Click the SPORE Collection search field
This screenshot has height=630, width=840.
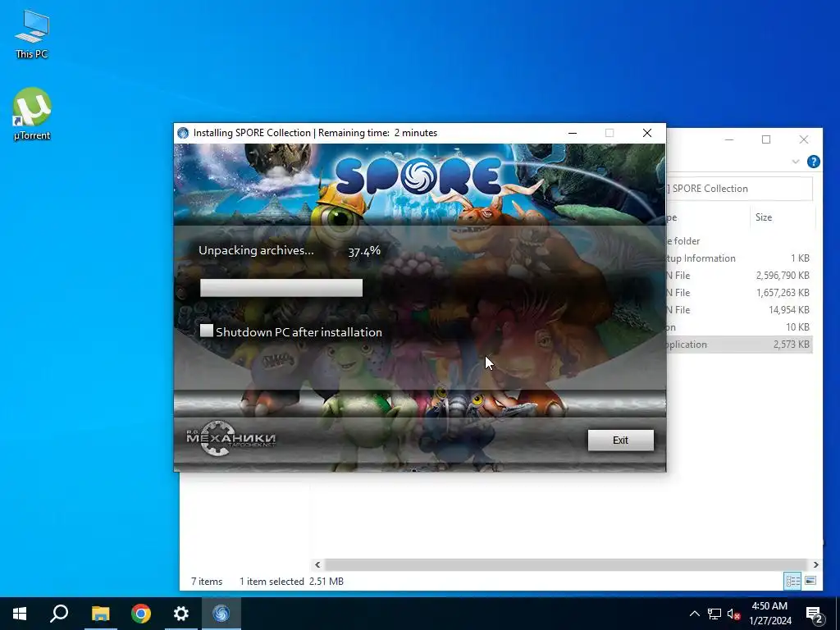[739, 189]
